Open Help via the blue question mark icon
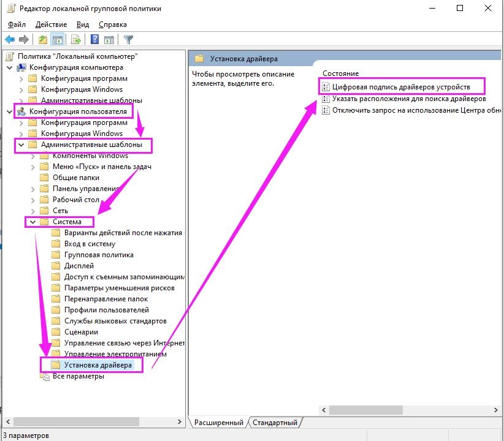Viewport: 504px width, 441px height. coord(95,40)
